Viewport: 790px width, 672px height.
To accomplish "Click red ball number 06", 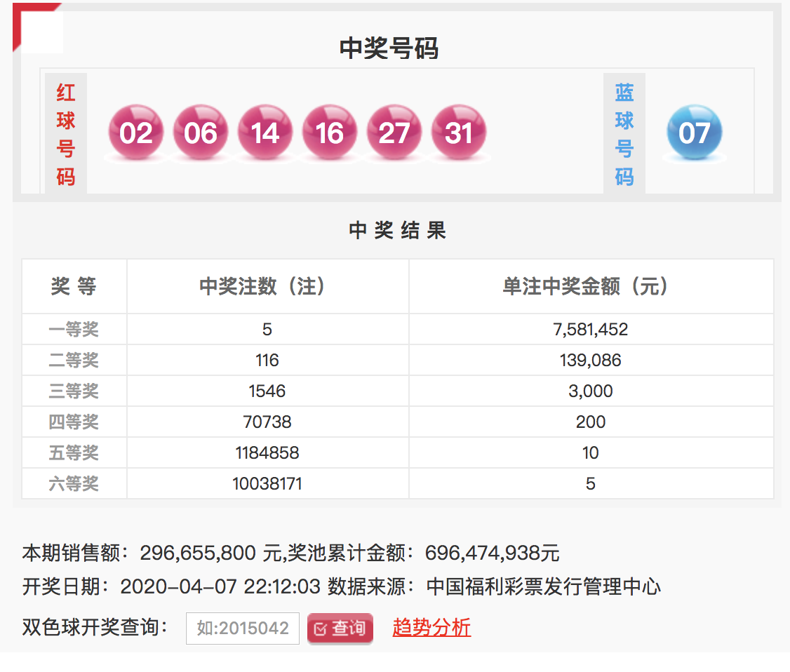I will click(x=200, y=133).
